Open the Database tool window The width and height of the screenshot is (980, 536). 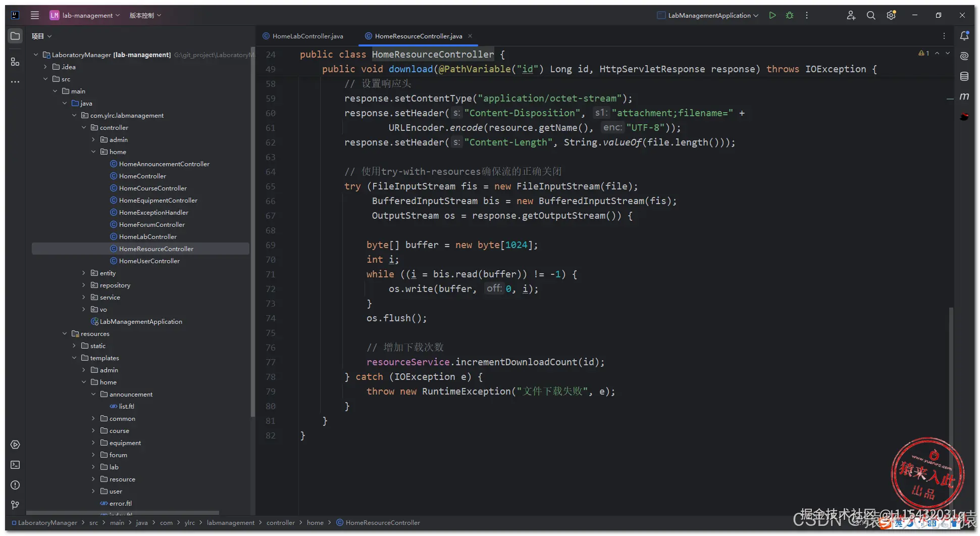[964, 76]
